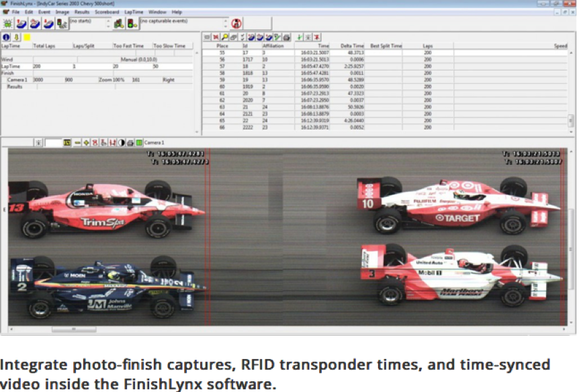This screenshot has height=392, width=581.
Task: Click the results table vertical scrollbar thumb
Action: pos(571,120)
